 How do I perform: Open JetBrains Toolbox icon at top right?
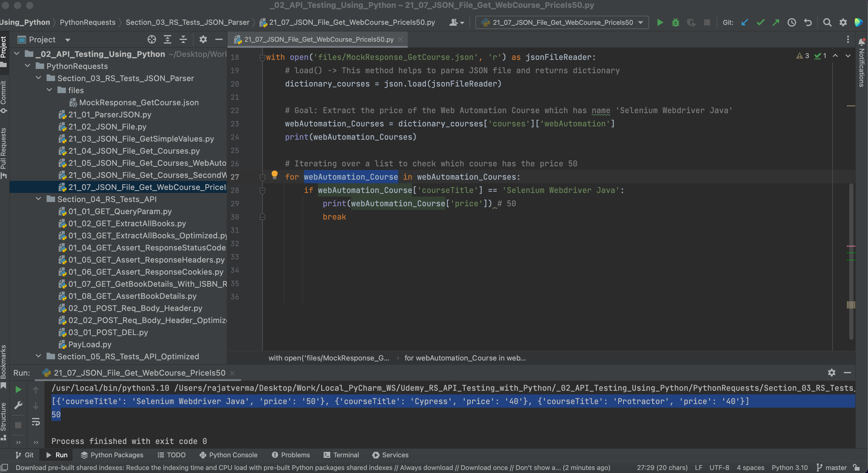click(859, 23)
